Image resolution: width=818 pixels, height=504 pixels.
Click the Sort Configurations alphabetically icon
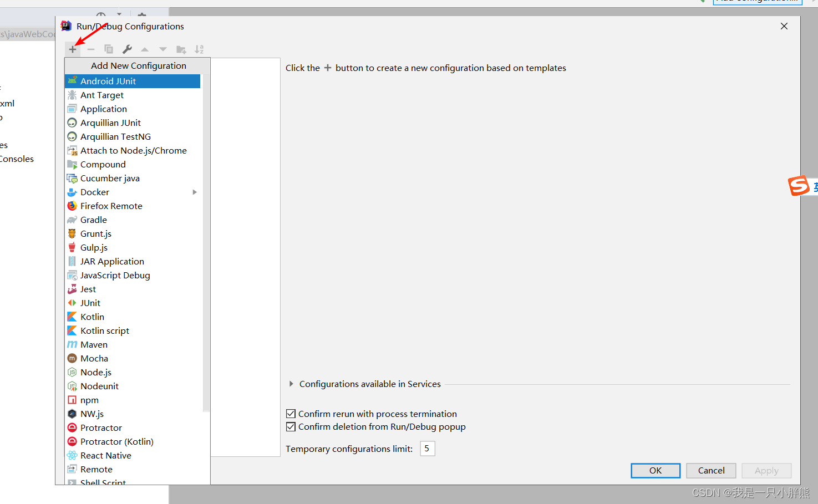(x=199, y=49)
